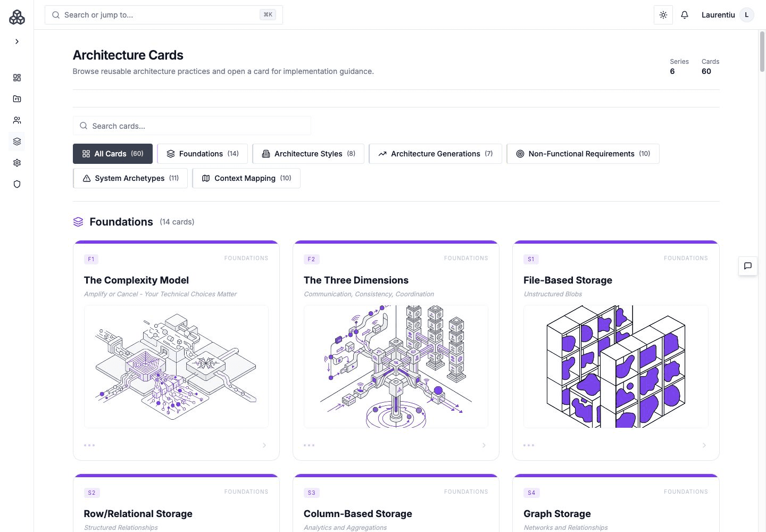
Task: Click "Communication, Consistency, Coordination" subtitle
Action: (x=369, y=294)
